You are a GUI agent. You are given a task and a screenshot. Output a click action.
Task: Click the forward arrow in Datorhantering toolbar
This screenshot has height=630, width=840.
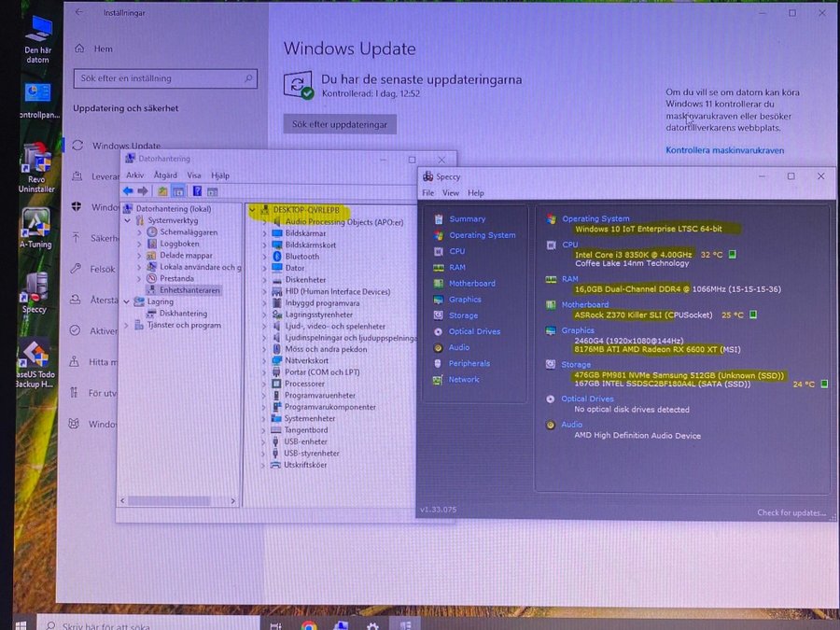(143, 191)
